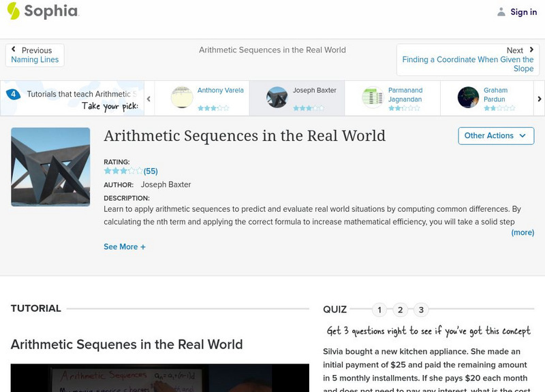Jump to quiz question 2
This screenshot has height=392, width=545.
[400, 310]
